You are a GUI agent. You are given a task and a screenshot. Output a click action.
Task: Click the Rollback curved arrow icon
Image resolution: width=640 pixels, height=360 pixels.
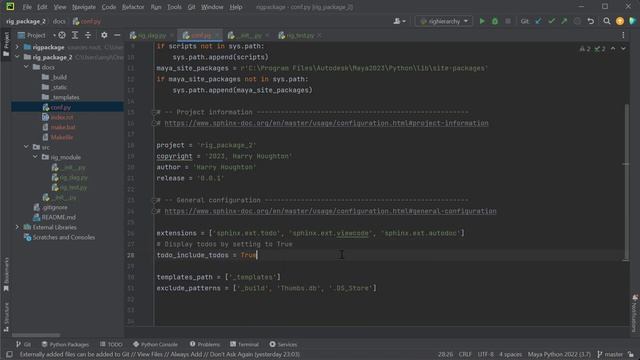pyautogui.click(x=591, y=21)
